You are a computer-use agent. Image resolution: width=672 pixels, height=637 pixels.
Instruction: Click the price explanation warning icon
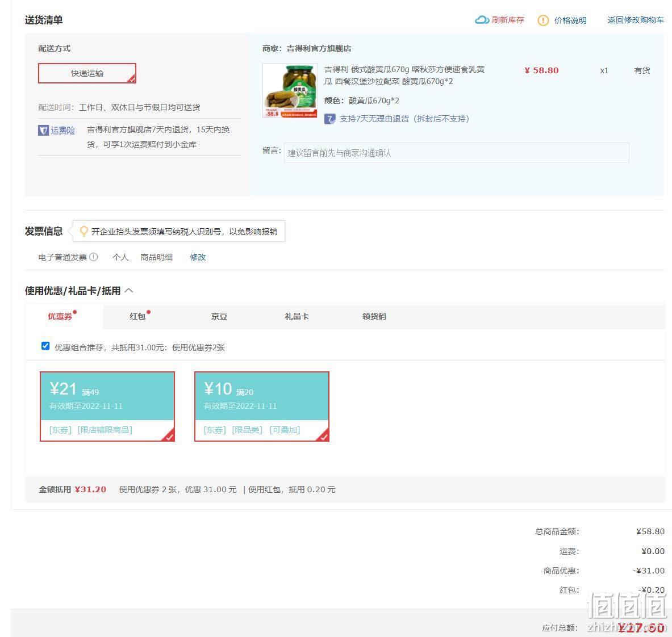543,20
